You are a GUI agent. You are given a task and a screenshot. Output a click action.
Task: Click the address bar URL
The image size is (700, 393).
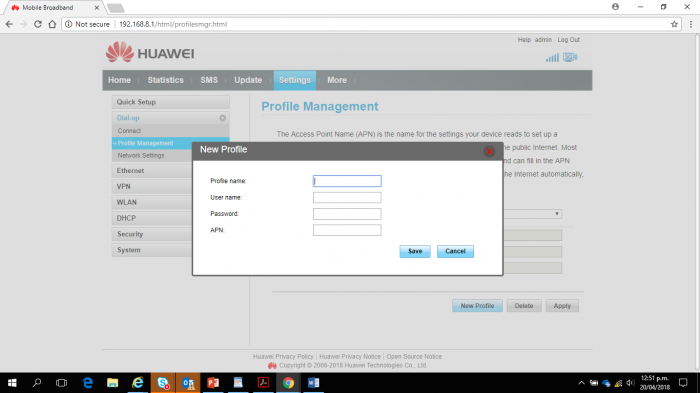(x=173, y=24)
